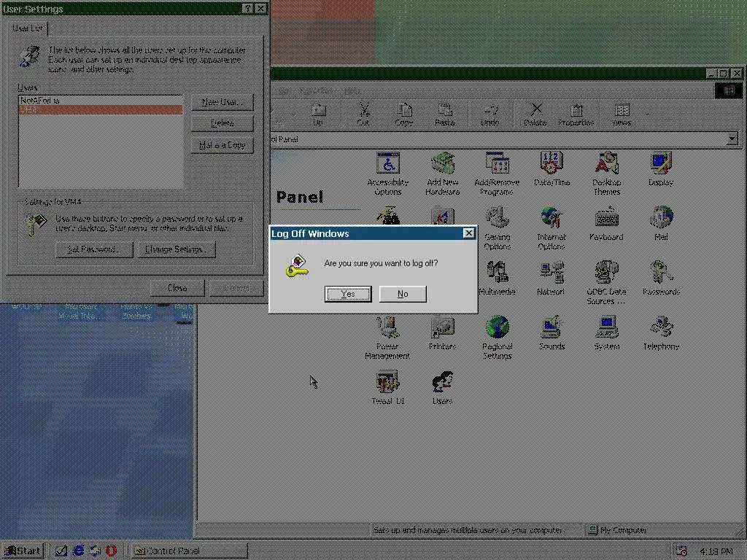The height and width of the screenshot is (560, 747).
Task: Open Regional Settings icon
Action: click(x=497, y=338)
